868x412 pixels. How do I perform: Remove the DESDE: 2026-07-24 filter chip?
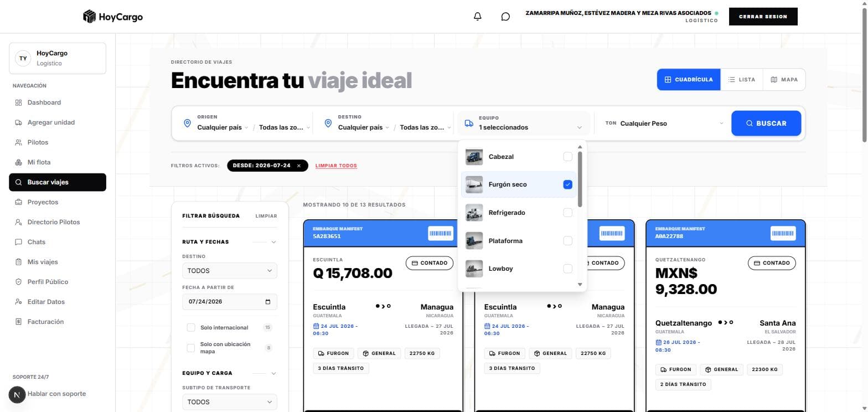[299, 166]
